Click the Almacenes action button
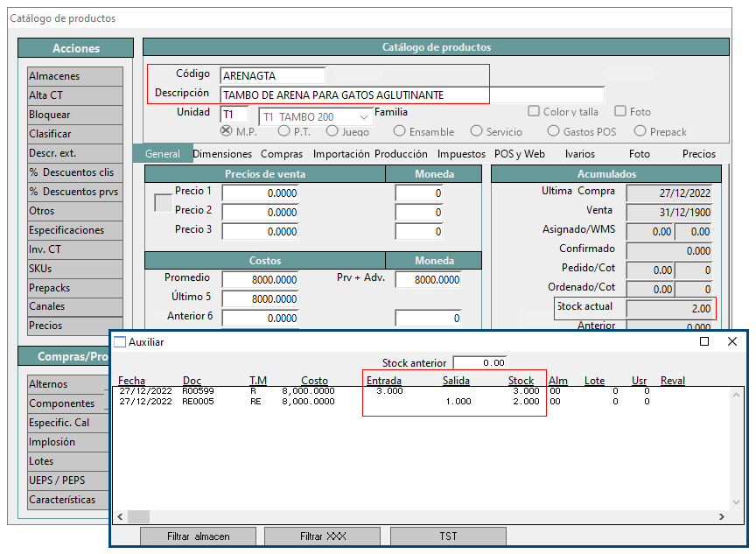The image size is (756, 554). coord(75,76)
